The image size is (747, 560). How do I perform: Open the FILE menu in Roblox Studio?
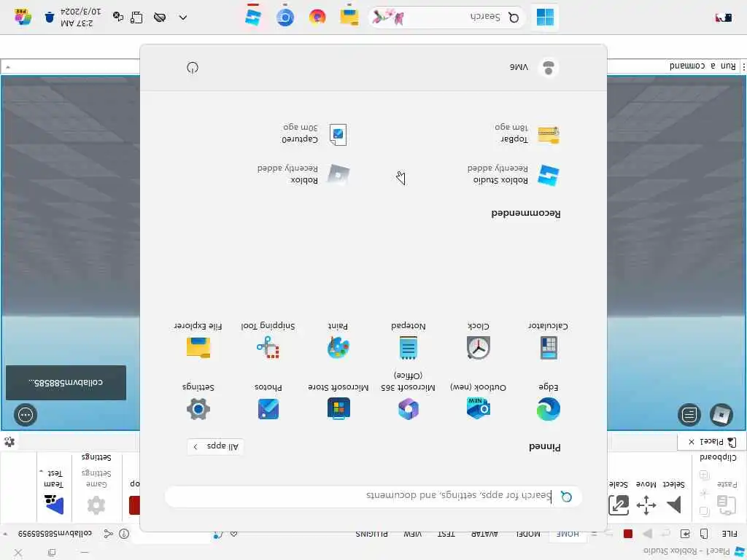(729, 534)
